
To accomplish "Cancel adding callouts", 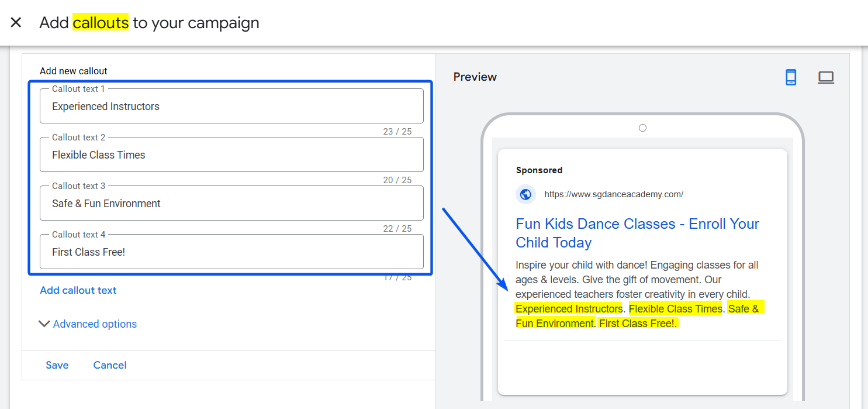I will 110,365.
